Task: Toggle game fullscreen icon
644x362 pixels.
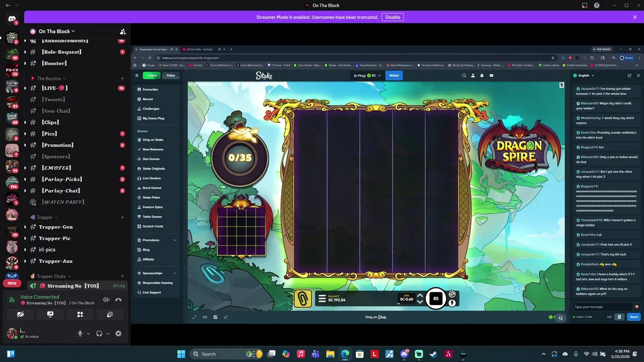Action: pyautogui.click(x=195, y=317)
